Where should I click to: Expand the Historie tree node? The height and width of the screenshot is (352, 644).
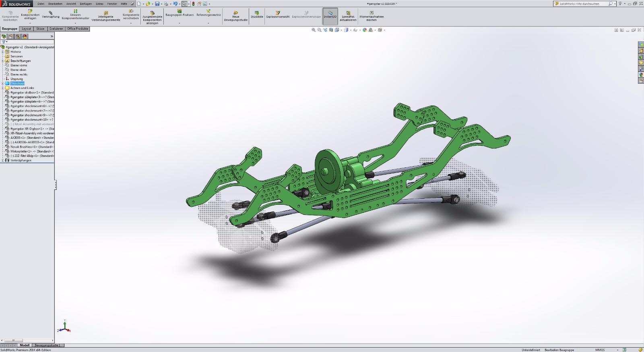click(2, 52)
